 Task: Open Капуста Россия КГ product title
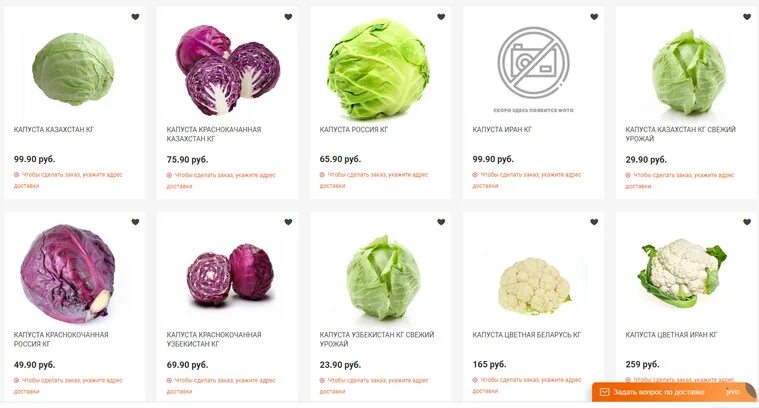pos(354,130)
